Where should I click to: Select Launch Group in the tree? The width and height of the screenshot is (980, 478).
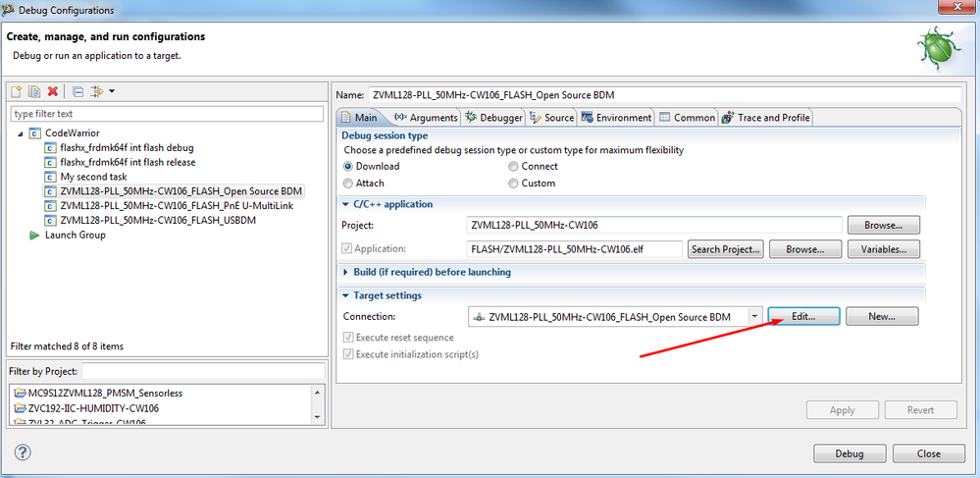pyautogui.click(x=75, y=235)
